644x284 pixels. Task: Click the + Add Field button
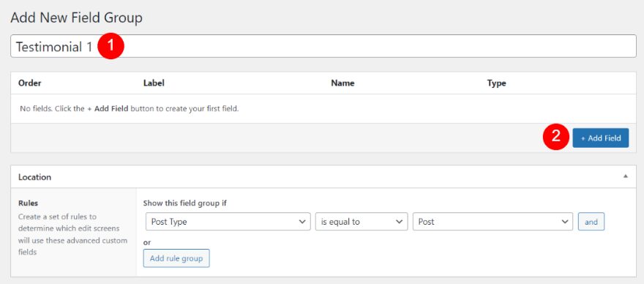coord(601,138)
